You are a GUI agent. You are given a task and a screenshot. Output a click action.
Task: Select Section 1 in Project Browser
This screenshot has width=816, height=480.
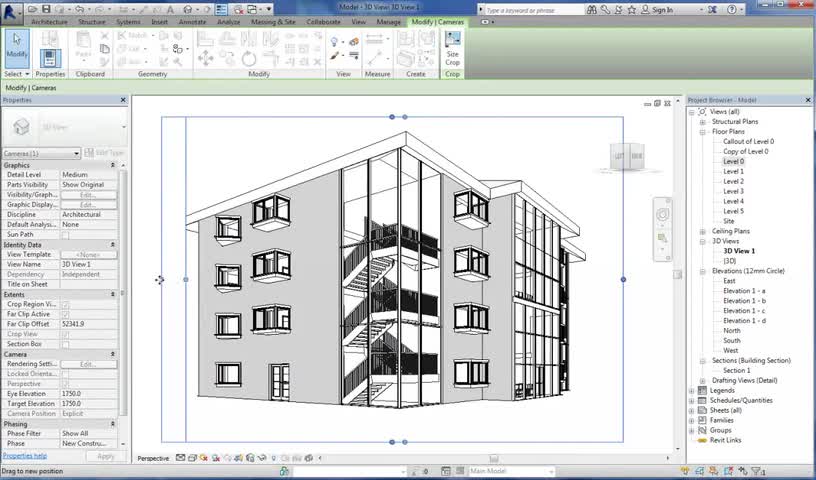pos(736,370)
